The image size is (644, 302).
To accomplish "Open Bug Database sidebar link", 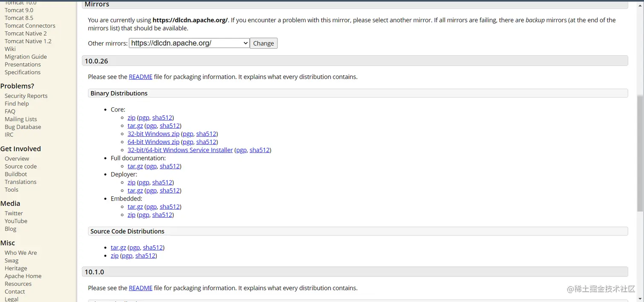I will [x=23, y=127].
